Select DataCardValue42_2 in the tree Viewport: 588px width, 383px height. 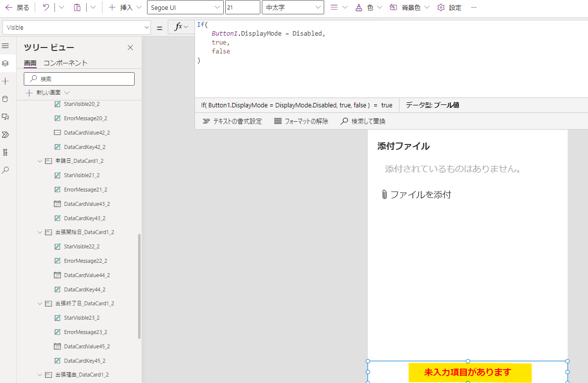click(x=87, y=133)
